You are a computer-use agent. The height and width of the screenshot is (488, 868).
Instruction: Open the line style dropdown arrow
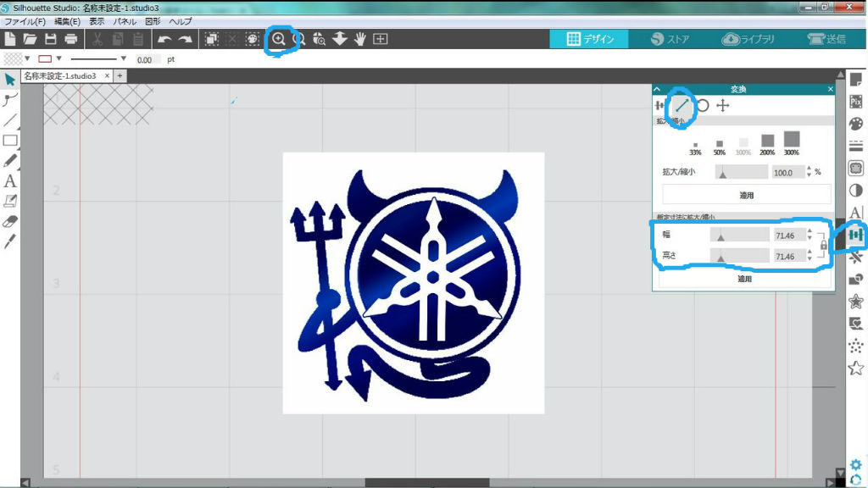(123, 58)
